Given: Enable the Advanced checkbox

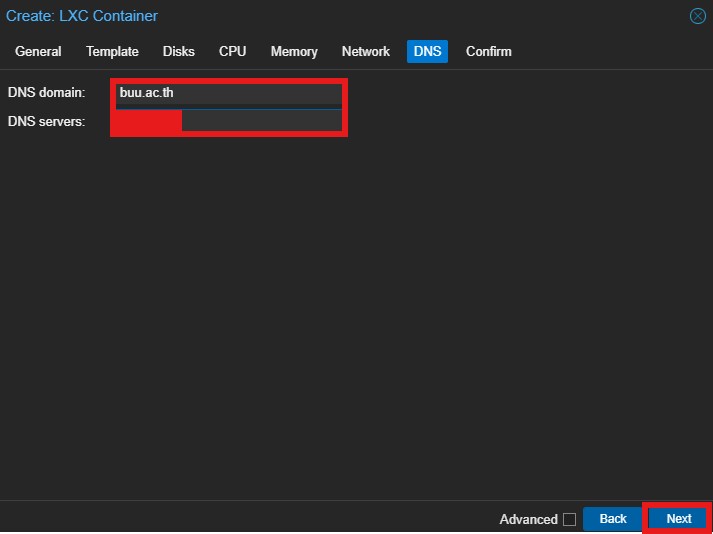Looking at the screenshot, I should [x=569, y=519].
